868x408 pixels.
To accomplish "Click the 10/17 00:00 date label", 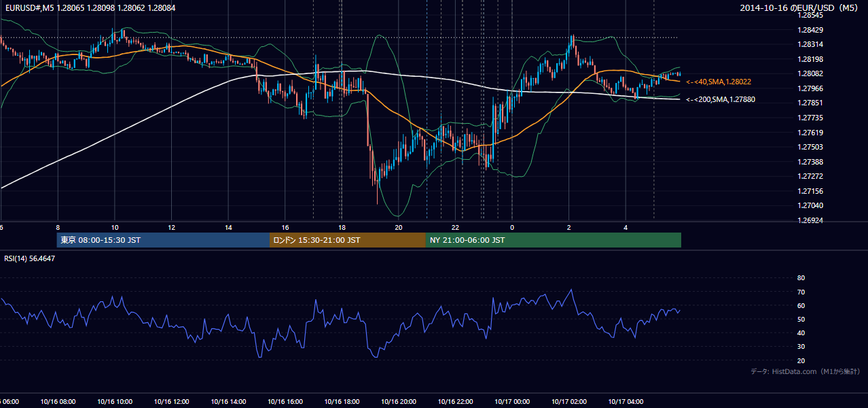I will (x=512, y=402).
